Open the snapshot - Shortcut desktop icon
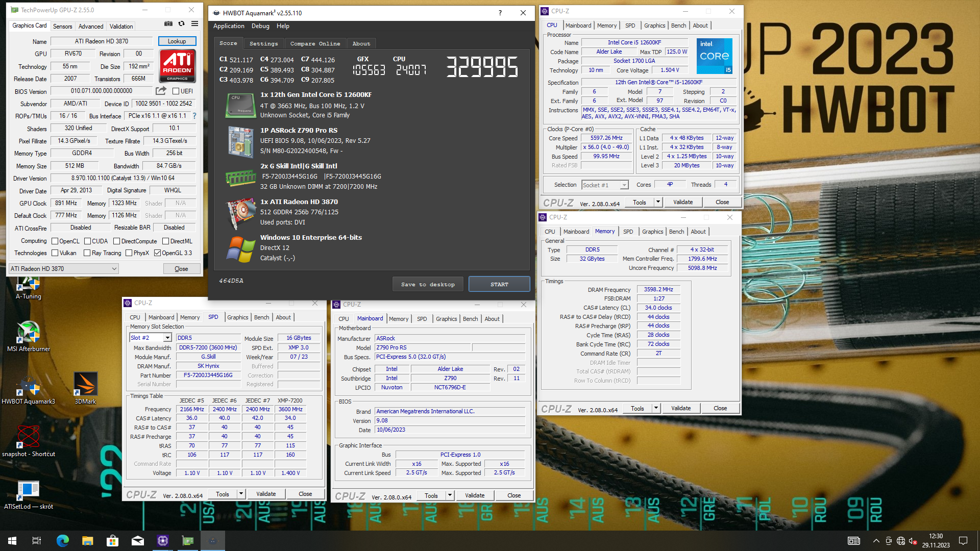This screenshot has width=980, height=551. pos(29,441)
